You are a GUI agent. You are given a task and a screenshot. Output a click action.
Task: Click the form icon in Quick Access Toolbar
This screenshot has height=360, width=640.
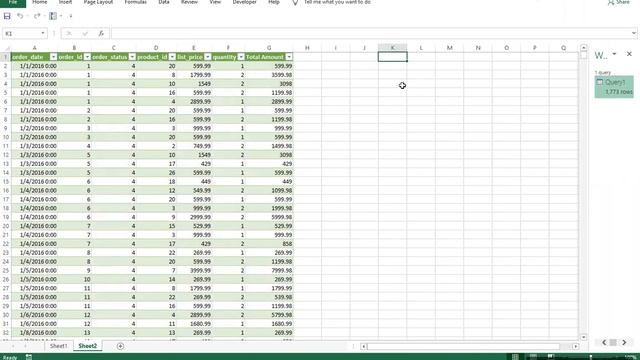tap(53, 16)
